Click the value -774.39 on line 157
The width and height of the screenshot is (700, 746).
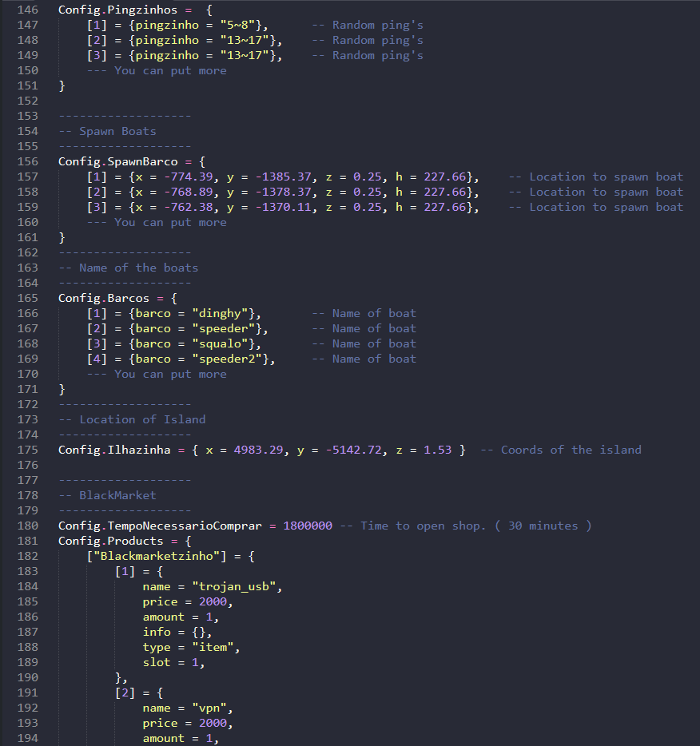pos(189,177)
